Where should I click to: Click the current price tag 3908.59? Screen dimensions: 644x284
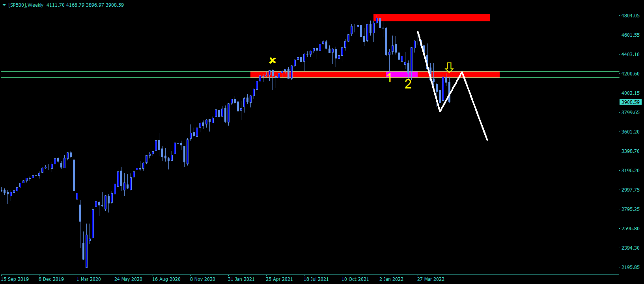click(x=631, y=102)
